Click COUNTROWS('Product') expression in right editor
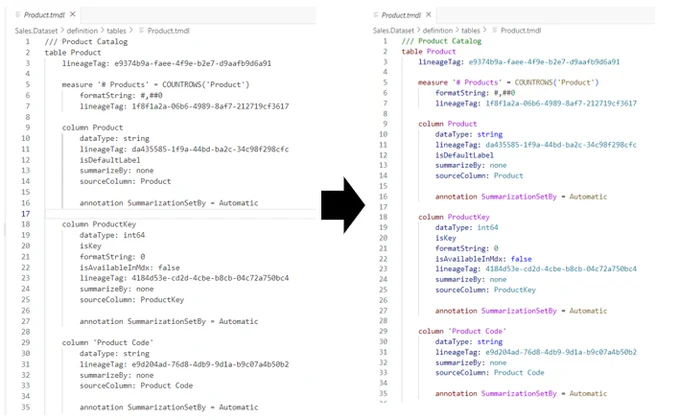The width and height of the screenshot is (680, 420). pyautogui.click(x=556, y=82)
